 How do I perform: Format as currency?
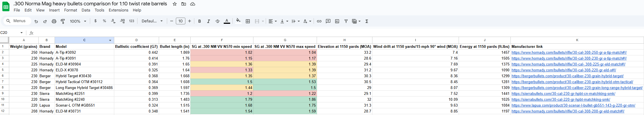(x=95, y=21)
